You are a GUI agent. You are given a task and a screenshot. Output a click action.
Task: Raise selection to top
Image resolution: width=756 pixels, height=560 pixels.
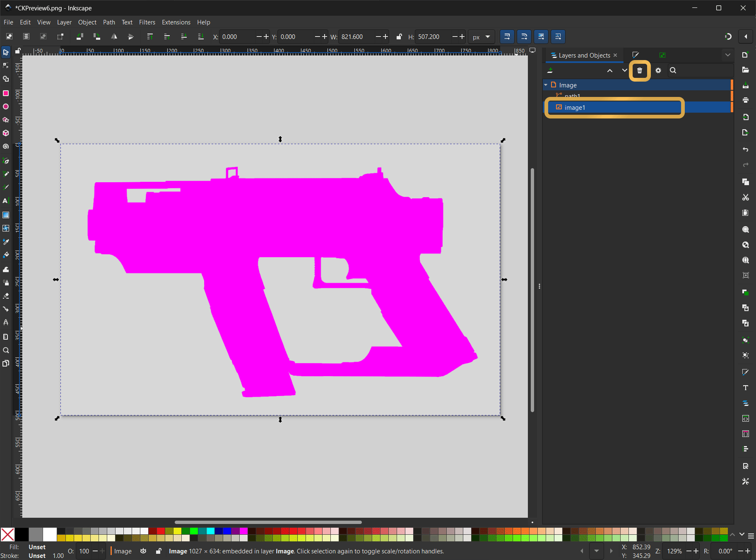pos(150,36)
